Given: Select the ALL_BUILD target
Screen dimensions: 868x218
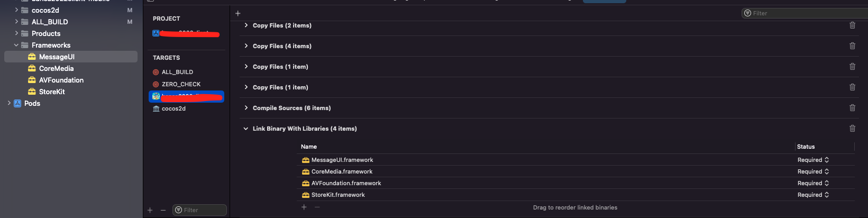Looking at the screenshot, I should click(177, 72).
